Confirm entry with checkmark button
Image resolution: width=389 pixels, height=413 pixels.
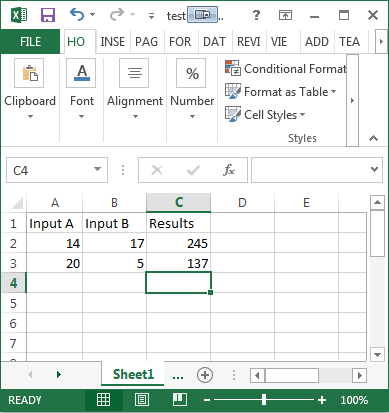[193, 170]
